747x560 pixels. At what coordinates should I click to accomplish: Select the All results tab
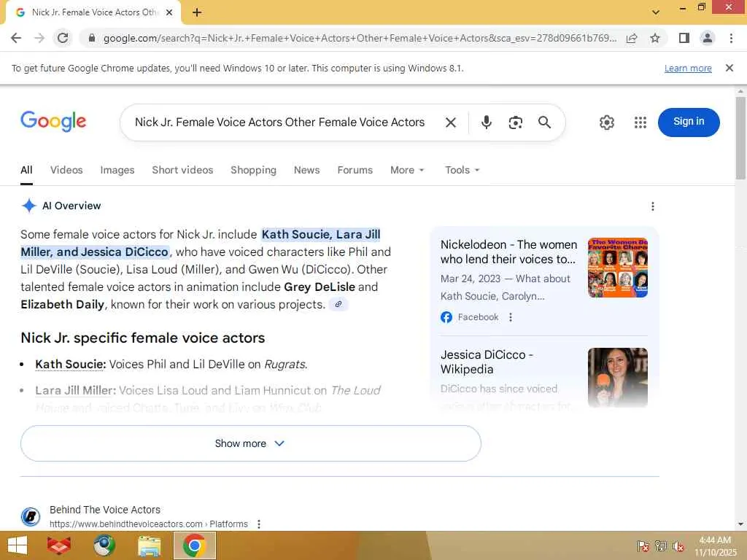27,170
